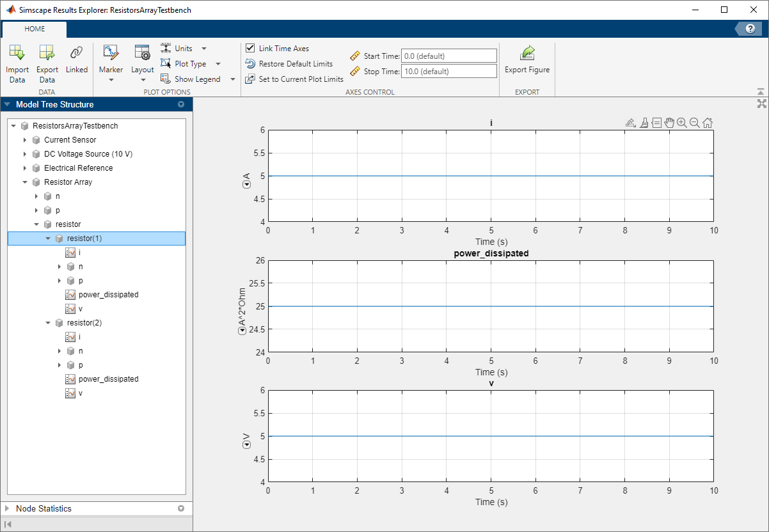The width and height of the screenshot is (769, 532).
Task: Click the Stop Time input field
Action: [x=448, y=72]
